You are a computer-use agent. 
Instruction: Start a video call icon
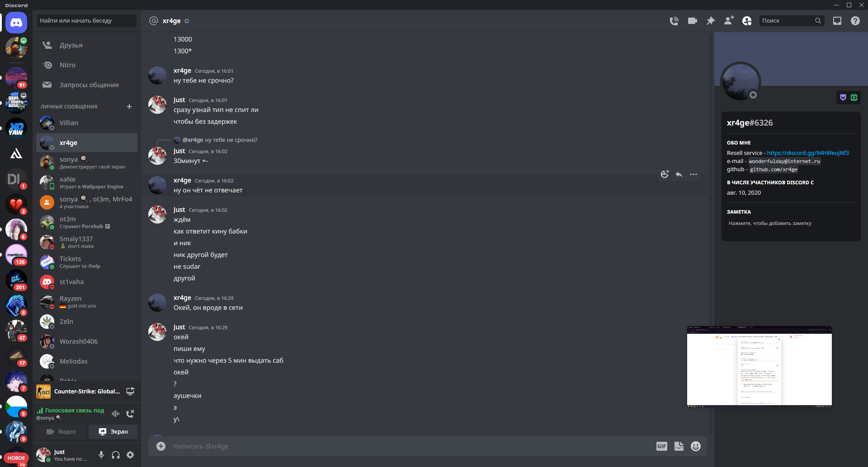(693, 21)
